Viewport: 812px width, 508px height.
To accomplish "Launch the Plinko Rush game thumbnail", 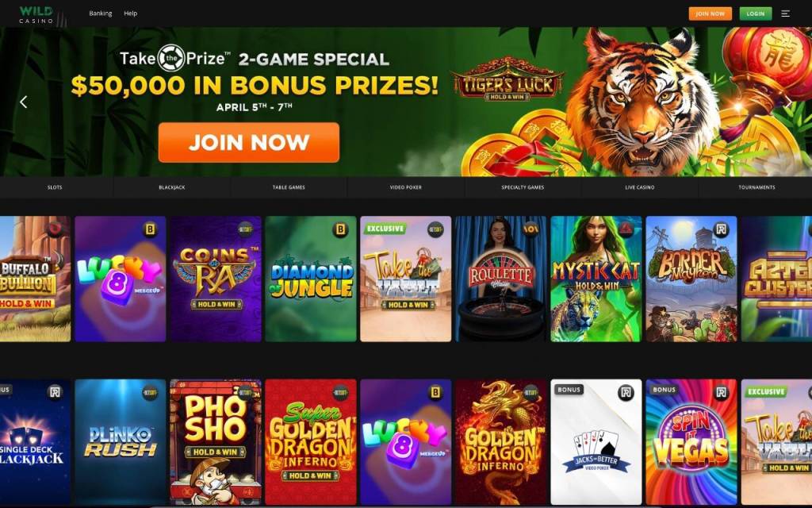I will click(121, 442).
